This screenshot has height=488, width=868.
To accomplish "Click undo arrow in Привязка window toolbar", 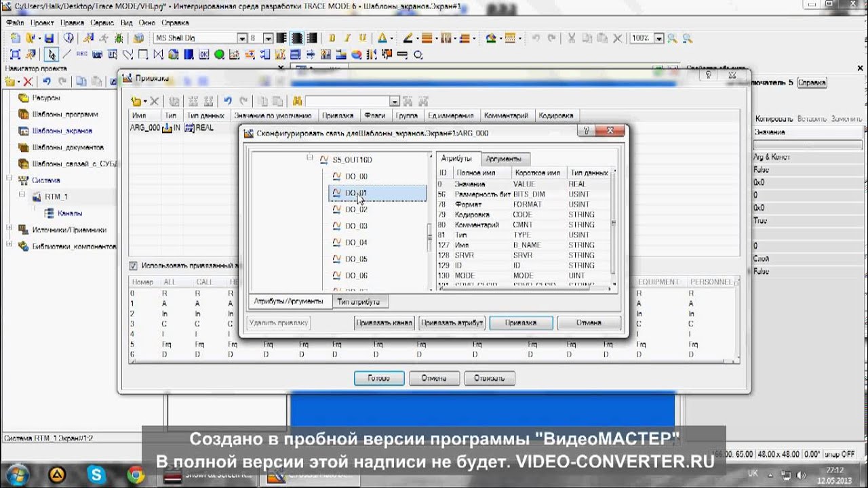I will pyautogui.click(x=228, y=101).
